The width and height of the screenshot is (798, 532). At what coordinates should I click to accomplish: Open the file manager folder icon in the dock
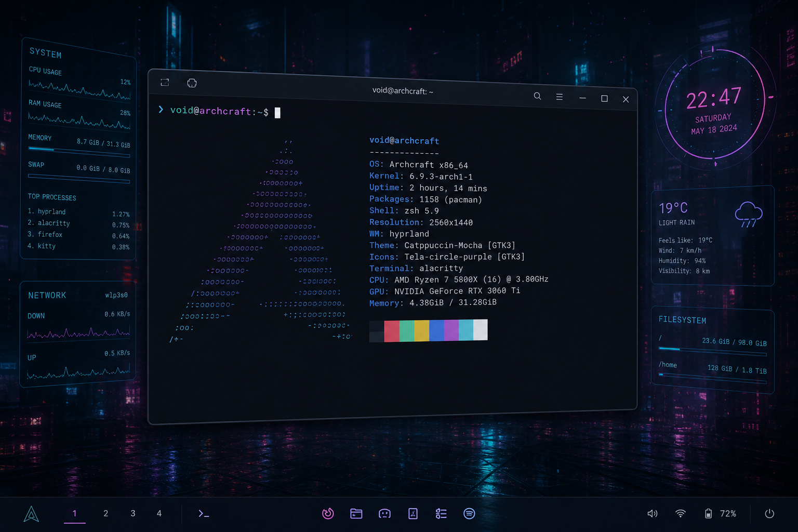356,513
